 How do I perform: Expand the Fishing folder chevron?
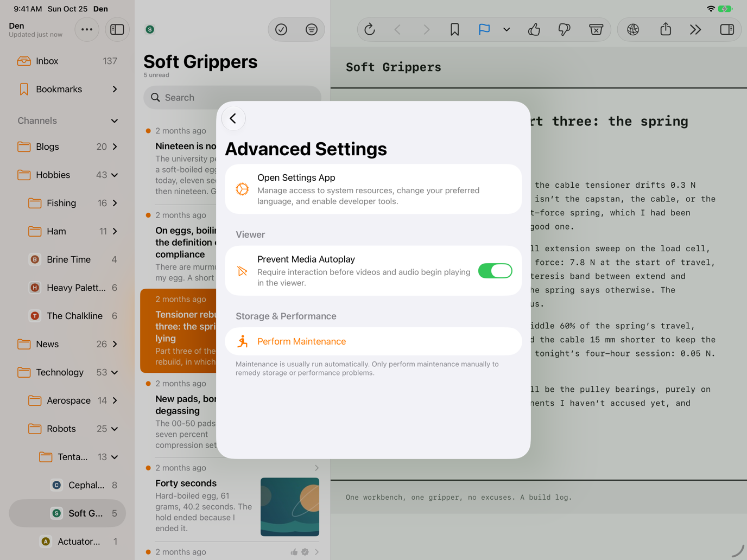(115, 203)
